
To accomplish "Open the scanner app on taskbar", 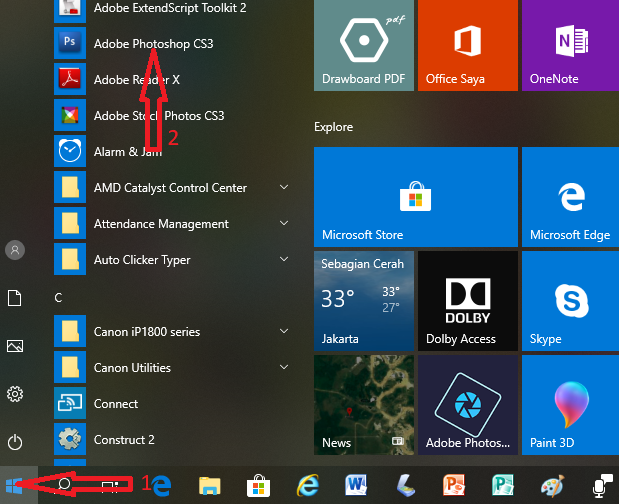I will (x=405, y=485).
